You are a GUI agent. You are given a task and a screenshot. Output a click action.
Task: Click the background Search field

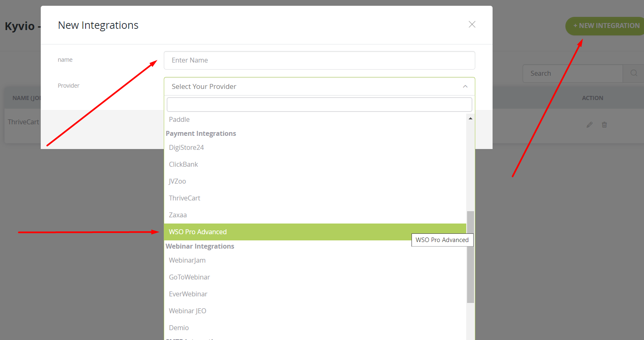pyautogui.click(x=572, y=73)
